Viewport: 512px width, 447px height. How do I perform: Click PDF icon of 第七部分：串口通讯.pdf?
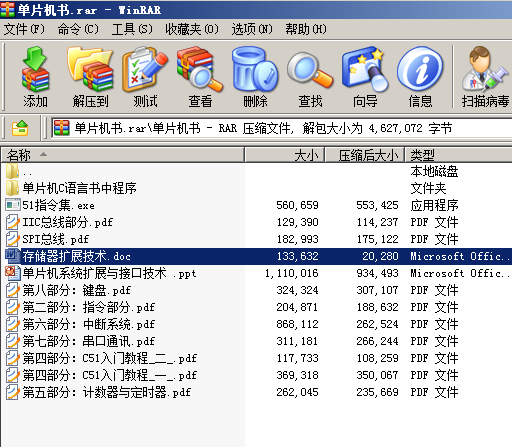point(13,341)
